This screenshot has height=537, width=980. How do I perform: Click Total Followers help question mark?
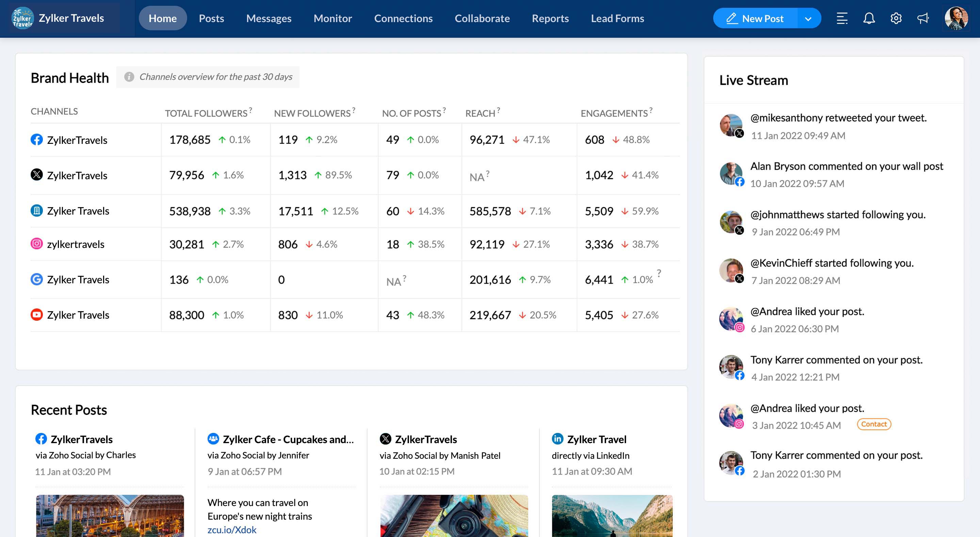250,110
